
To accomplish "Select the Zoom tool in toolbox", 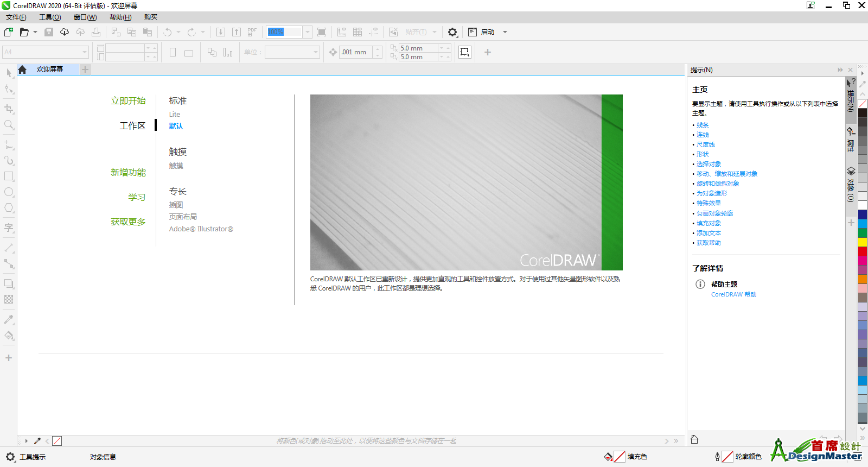I will pyautogui.click(x=9, y=125).
